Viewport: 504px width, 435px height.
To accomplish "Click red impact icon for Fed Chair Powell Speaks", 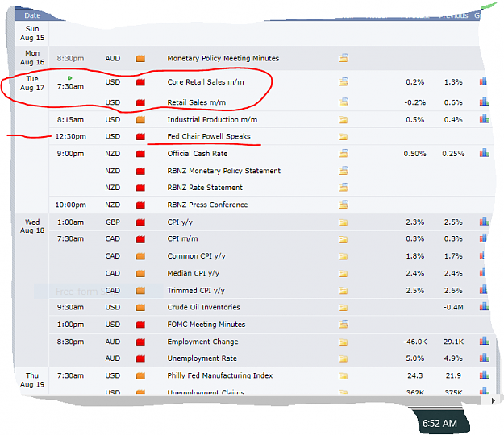I will pos(140,136).
